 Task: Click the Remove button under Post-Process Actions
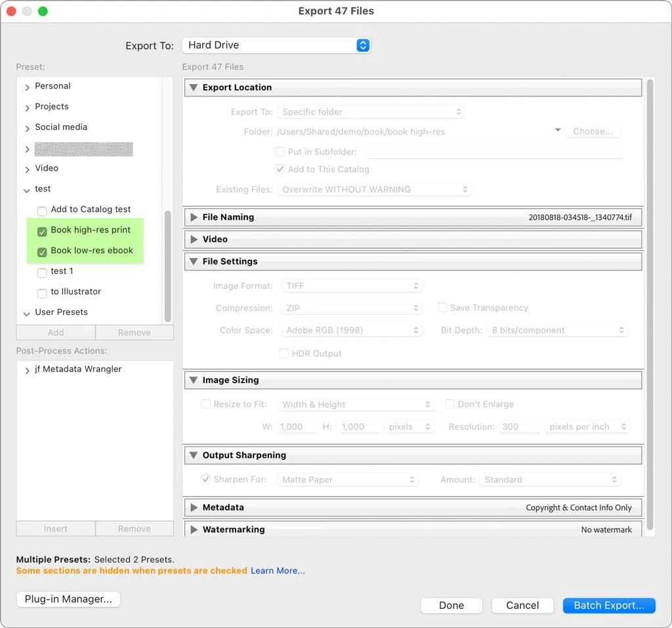coord(135,529)
